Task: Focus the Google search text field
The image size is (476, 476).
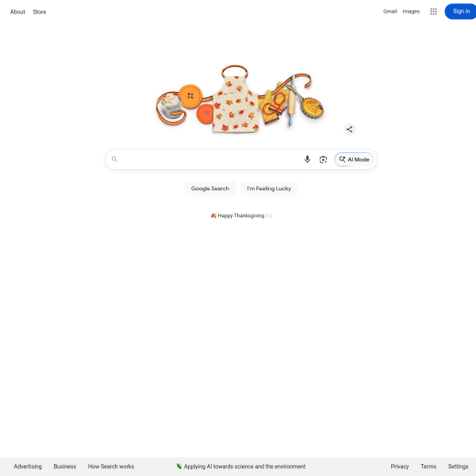Action: (209, 159)
